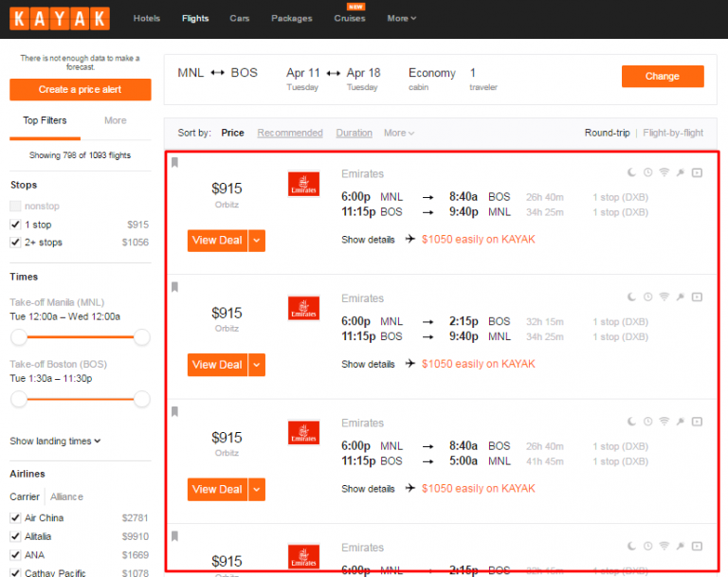Screen dimensions: 728x577
Task: Click the Manila take-off right slider handle
Action: coord(141,337)
